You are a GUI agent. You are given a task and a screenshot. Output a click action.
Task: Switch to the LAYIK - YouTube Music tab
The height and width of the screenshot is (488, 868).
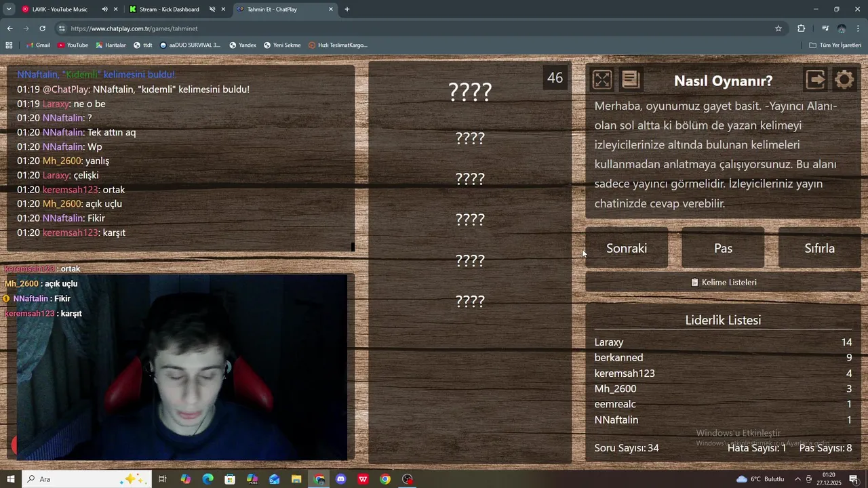pyautogui.click(x=60, y=9)
